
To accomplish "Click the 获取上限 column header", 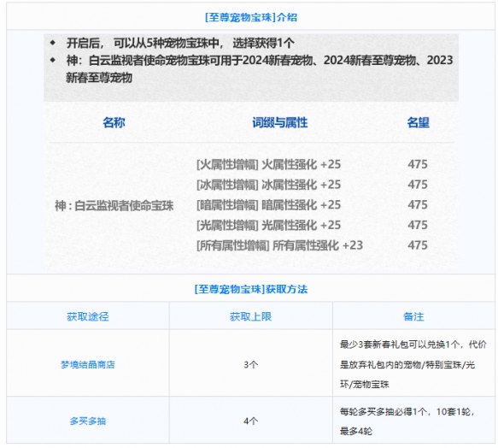I will click(250, 316).
